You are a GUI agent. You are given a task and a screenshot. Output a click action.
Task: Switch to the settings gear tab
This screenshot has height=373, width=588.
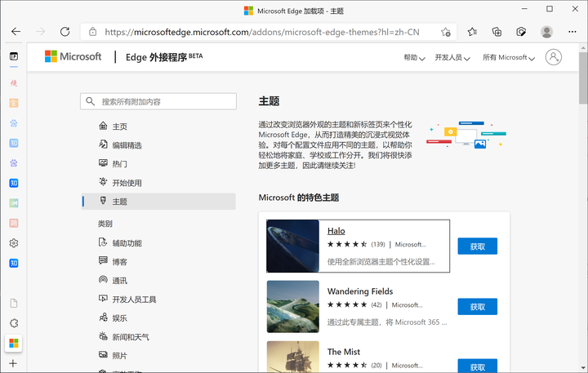click(x=14, y=243)
